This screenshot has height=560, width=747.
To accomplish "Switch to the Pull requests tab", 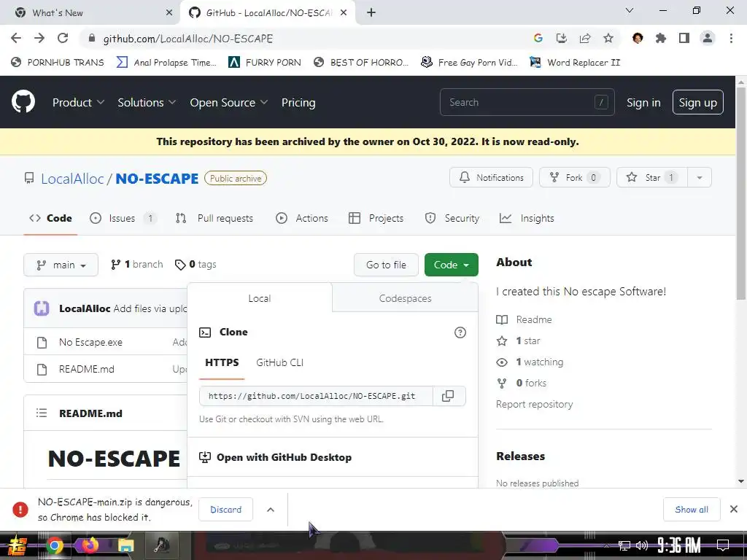I will (x=214, y=218).
